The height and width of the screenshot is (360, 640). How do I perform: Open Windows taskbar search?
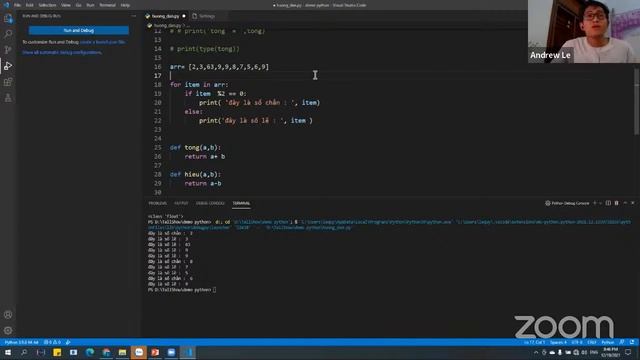click(x=24, y=352)
